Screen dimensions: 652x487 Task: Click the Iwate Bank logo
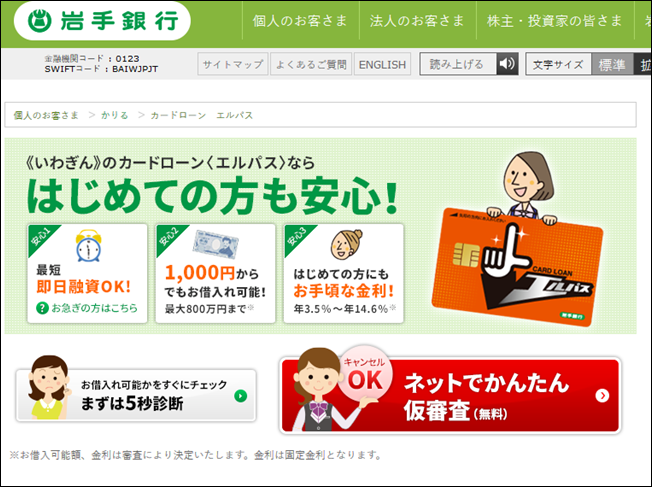(x=102, y=21)
